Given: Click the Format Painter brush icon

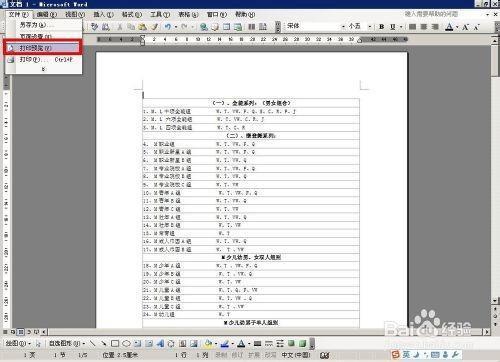Looking at the screenshot, I should [155, 26].
